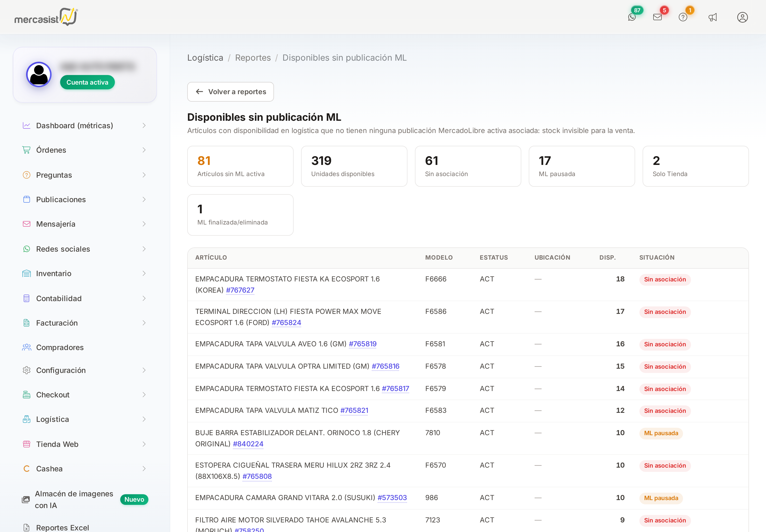The height and width of the screenshot is (532, 766).
Task: Click the Almacén de imagenes picture icon
Action: [x=26, y=499]
